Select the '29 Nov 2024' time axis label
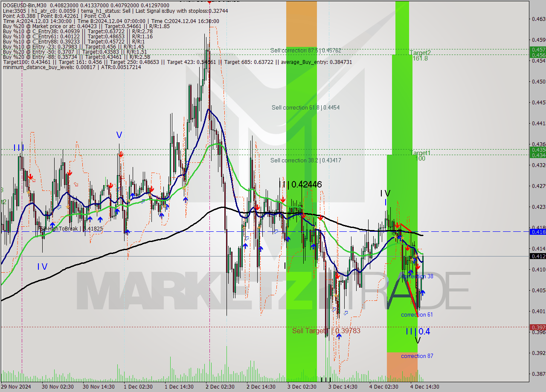 tap(15, 387)
